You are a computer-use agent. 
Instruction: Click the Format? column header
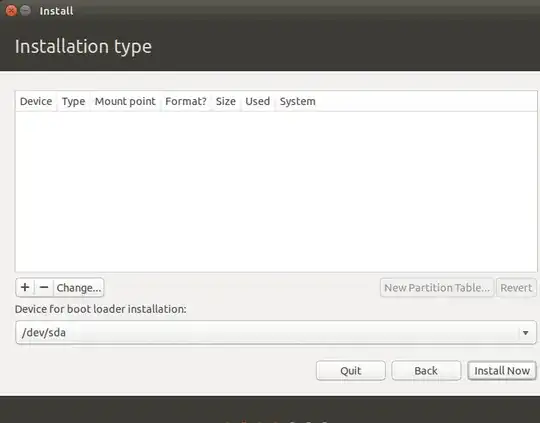[186, 101]
